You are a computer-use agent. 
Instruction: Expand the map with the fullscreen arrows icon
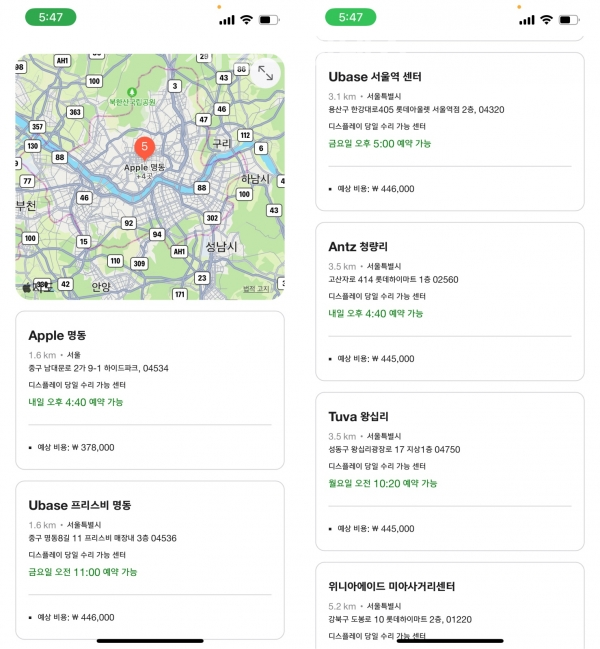[265, 73]
